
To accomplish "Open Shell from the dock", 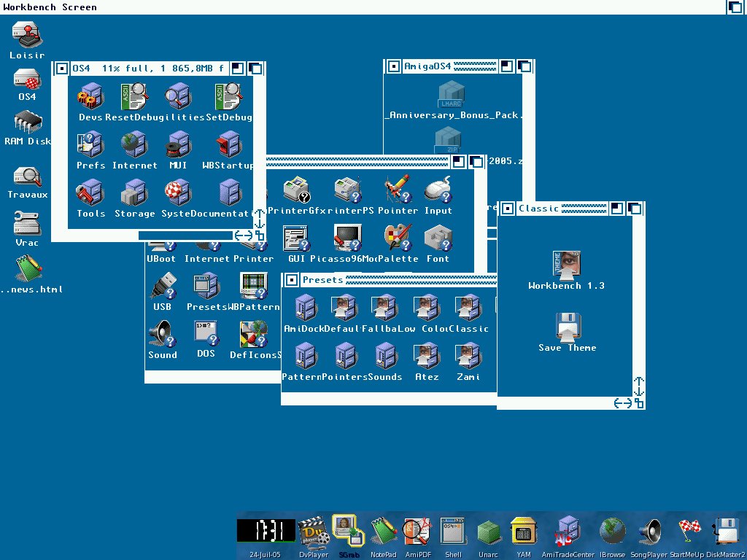I will coord(452,532).
